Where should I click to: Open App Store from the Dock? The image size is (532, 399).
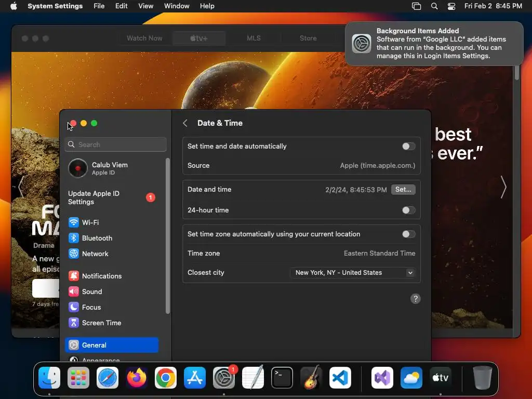pyautogui.click(x=195, y=378)
